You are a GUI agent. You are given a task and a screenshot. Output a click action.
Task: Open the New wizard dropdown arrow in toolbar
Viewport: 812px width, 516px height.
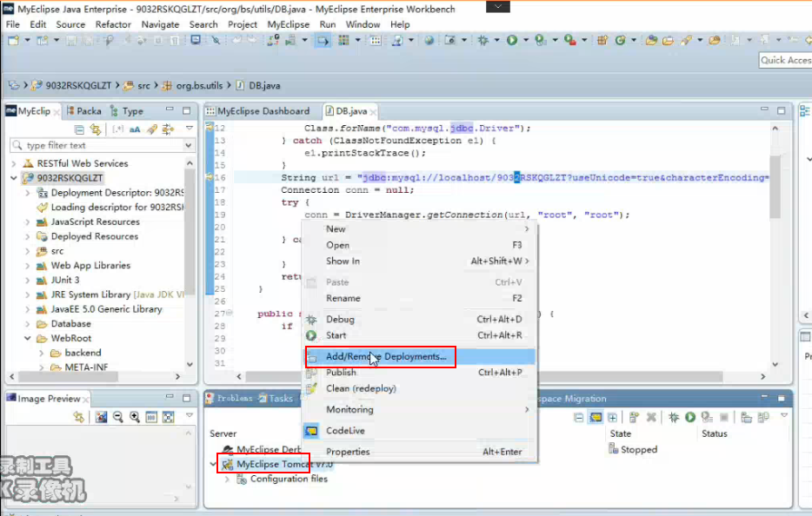(27, 40)
